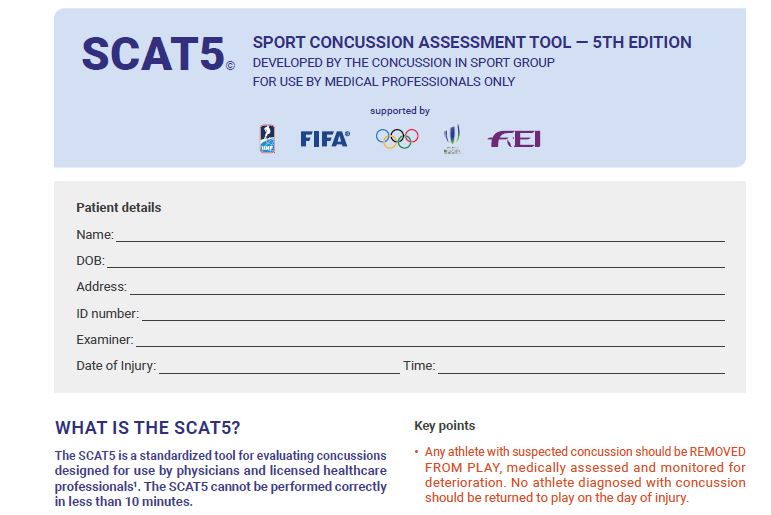771x515 pixels.
Task: Click the copyright symbol beside SCAT5
Action: 230,65
